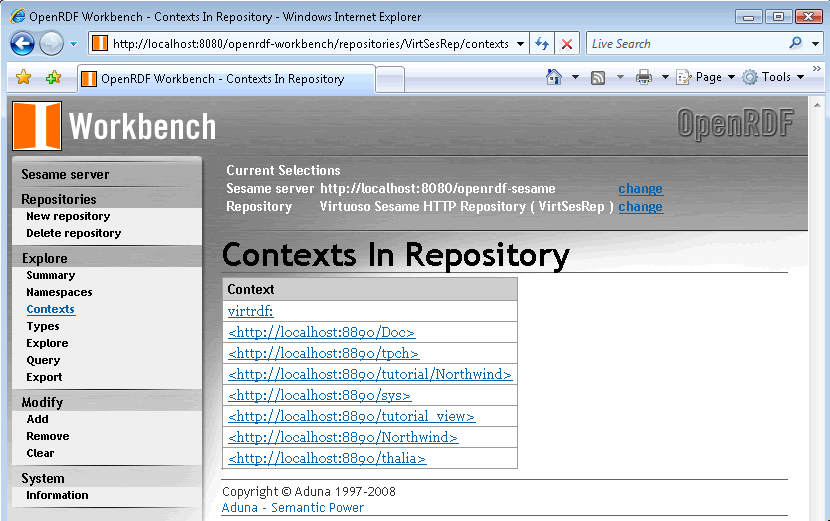Click the Live Search magnifier icon
The image size is (830, 521).
coord(795,44)
